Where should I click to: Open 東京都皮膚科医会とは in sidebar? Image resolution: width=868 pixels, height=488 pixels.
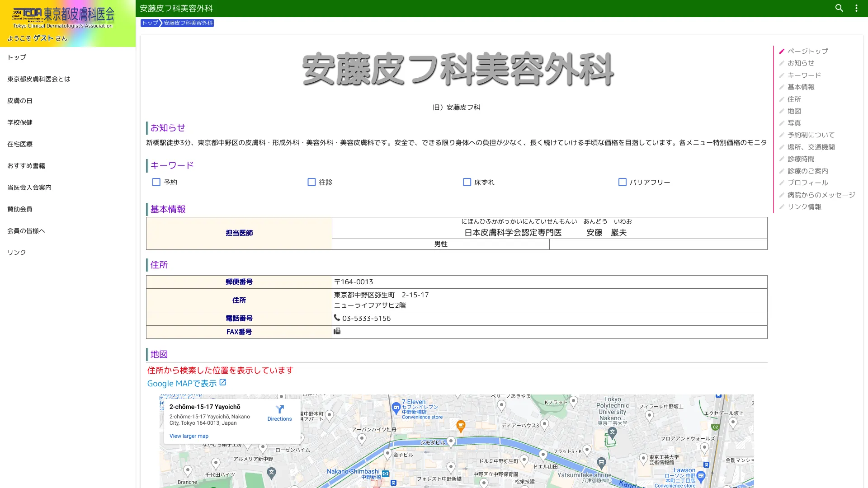pyautogui.click(x=68, y=79)
